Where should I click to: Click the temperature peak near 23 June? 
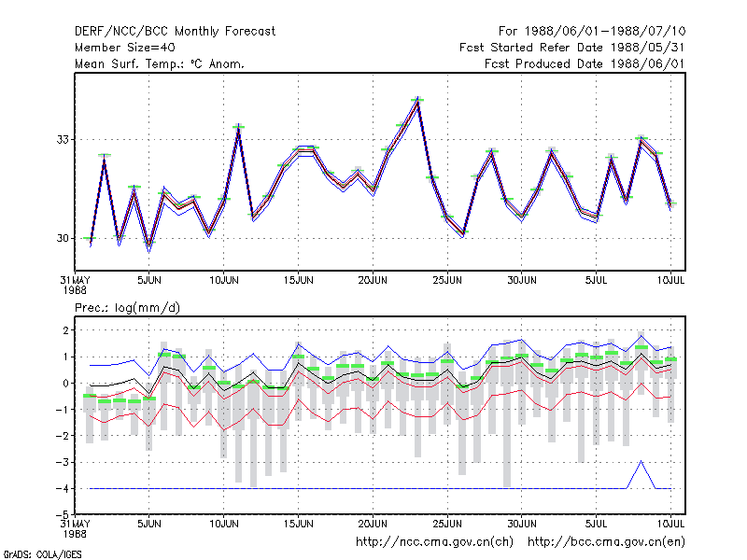(x=417, y=100)
